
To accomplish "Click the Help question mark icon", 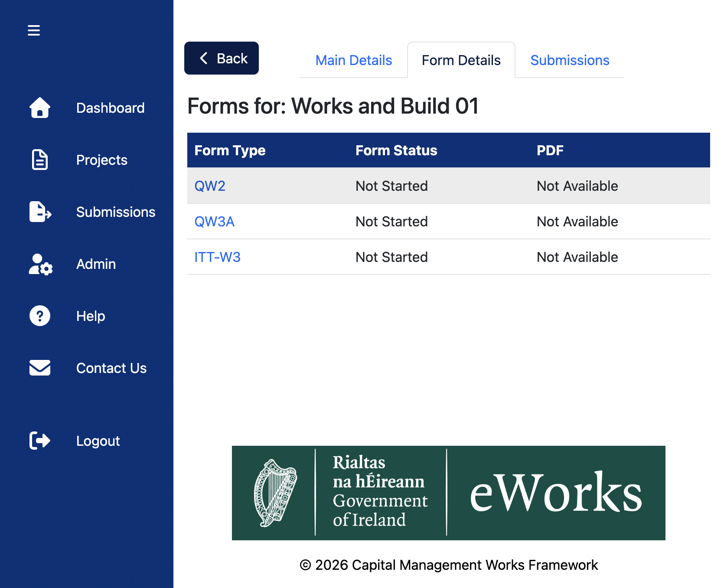I will coord(40,316).
